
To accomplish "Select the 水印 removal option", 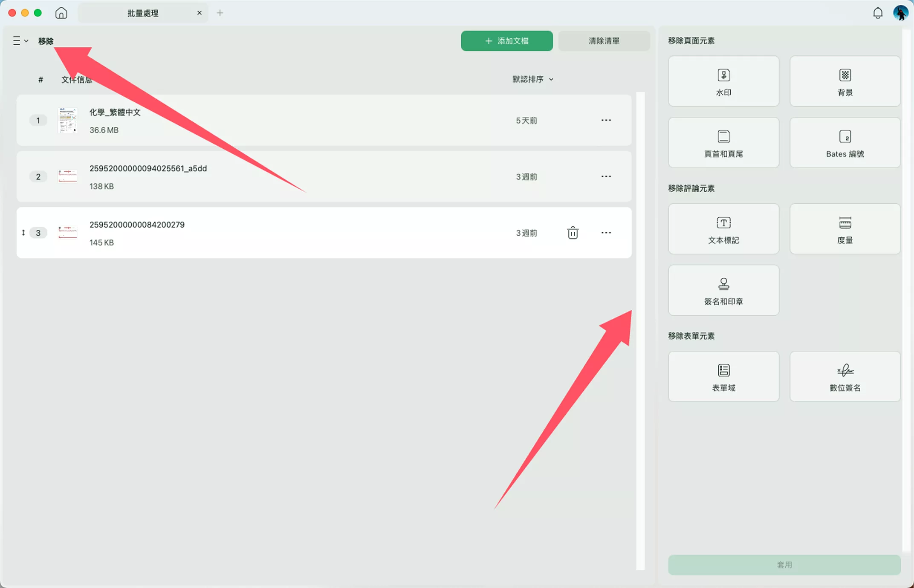I will pyautogui.click(x=723, y=81).
